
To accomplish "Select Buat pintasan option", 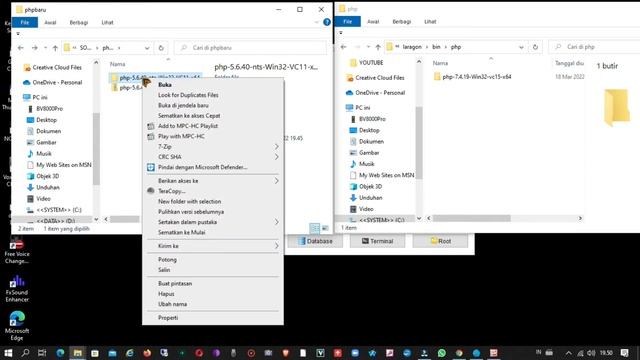I will pos(175,283).
